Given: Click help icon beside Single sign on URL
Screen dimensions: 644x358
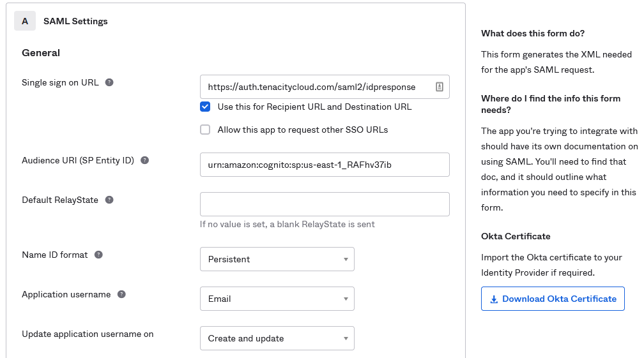Looking at the screenshot, I should (x=109, y=82).
